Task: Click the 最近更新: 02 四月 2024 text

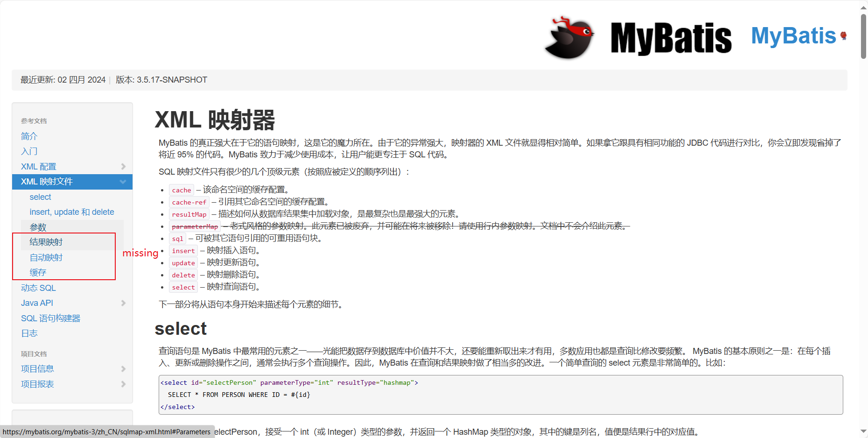Action: tap(63, 80)
